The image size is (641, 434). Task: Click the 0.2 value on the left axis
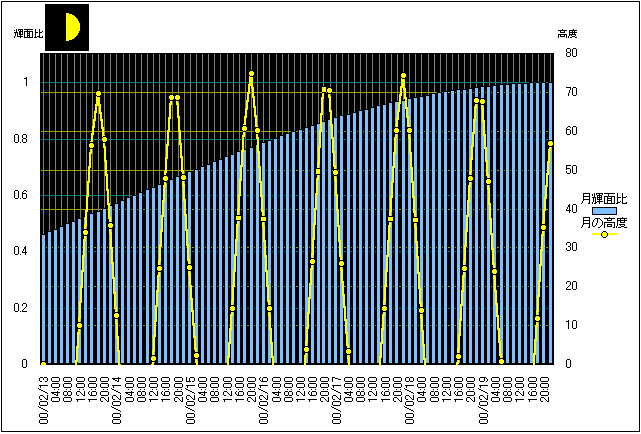pos(26,307)
